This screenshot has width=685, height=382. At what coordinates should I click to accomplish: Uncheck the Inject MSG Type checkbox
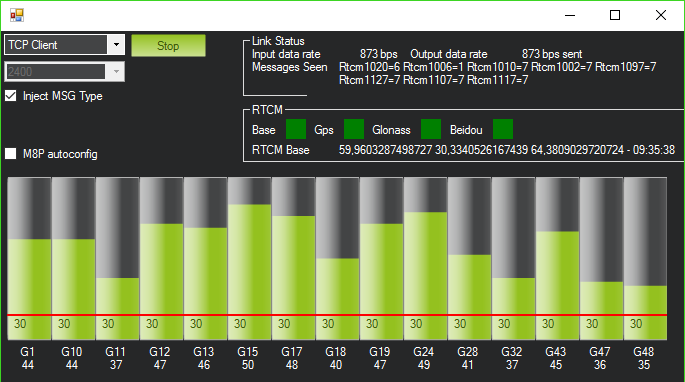point(10,96)
